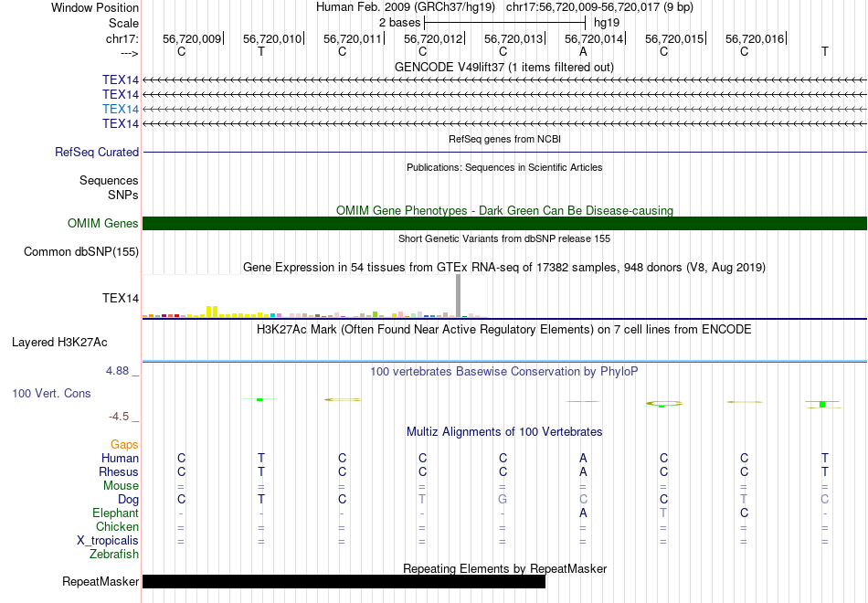This screenshot has height=603, width=868.
Task: Click the chr17: ruler label
Action: [122, 38]
